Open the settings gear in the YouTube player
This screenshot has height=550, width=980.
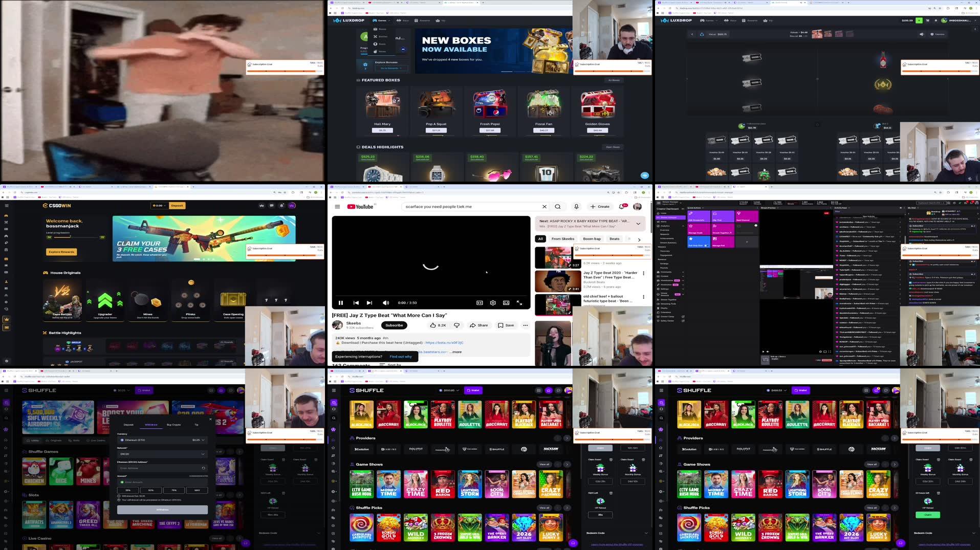492,303
